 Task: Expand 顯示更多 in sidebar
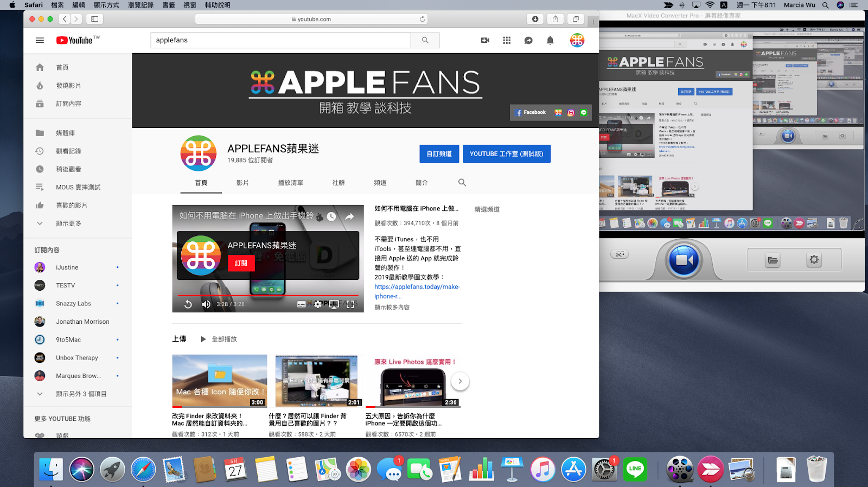78,223
